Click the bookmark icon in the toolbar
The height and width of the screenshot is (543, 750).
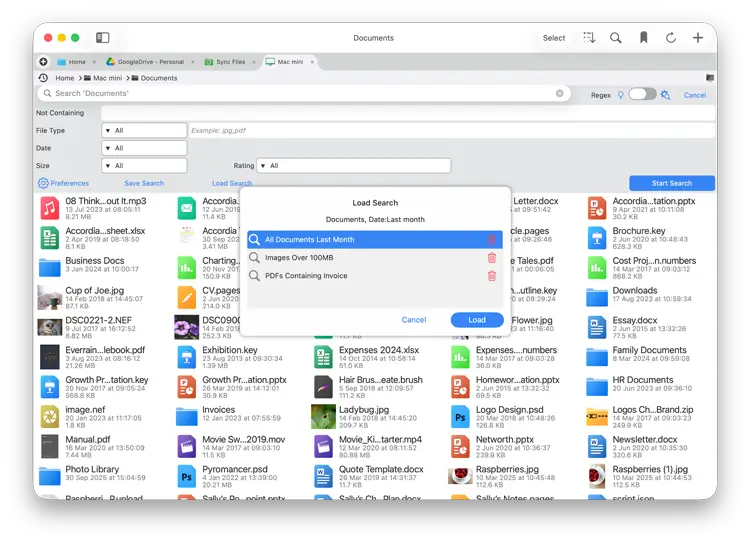pyautogui.click(x=643, y=38)
